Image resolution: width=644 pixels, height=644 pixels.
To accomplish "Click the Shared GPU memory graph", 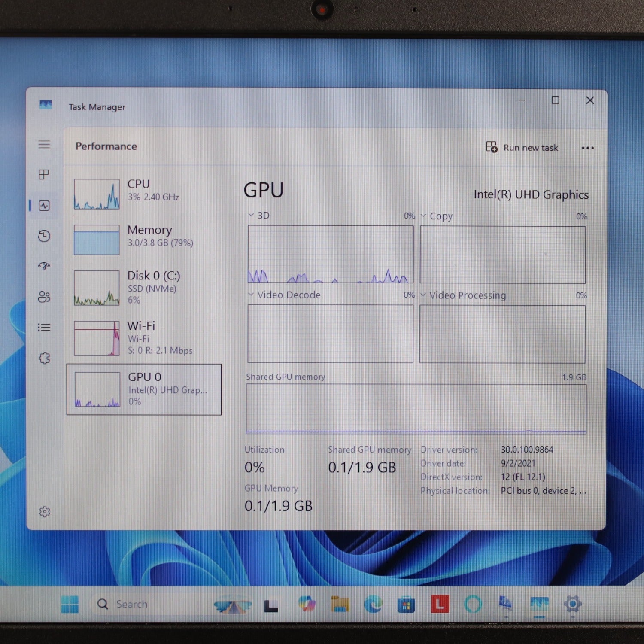I will pyautogui.click(x=416, y=409).
